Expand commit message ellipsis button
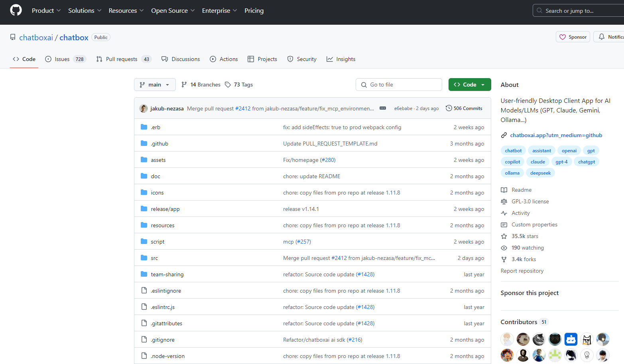The width and height of the screenshot is (624, 364). pos(382,108)
